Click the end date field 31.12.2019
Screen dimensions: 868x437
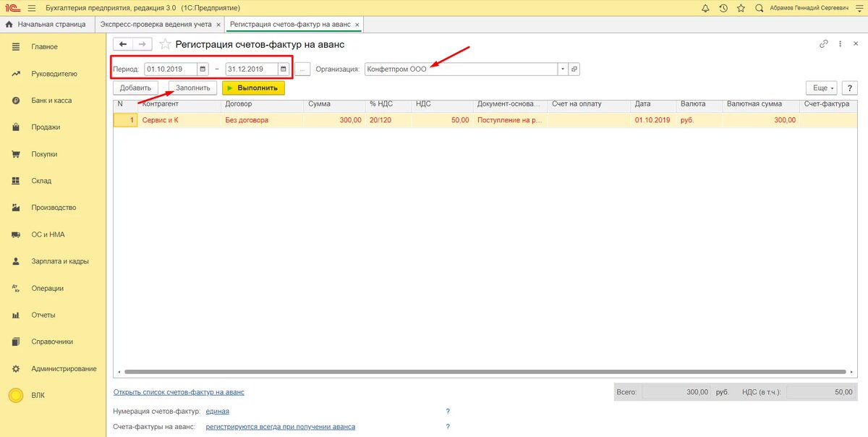tap(252, 69)
